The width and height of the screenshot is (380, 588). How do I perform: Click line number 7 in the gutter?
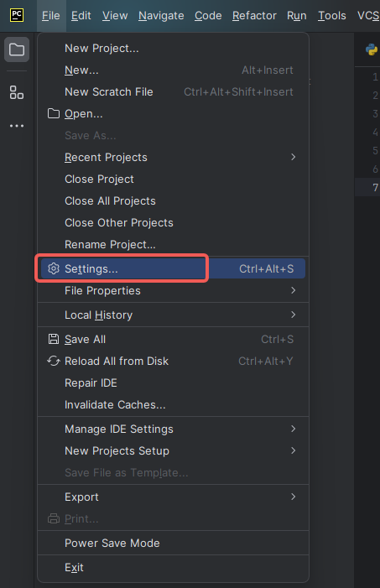coord(375,187)
